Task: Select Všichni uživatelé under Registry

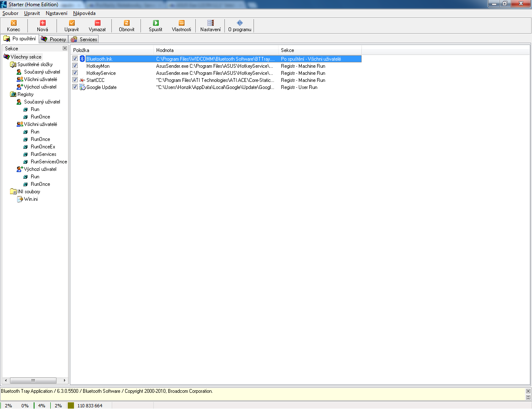Action: click(x=40, y=124)
